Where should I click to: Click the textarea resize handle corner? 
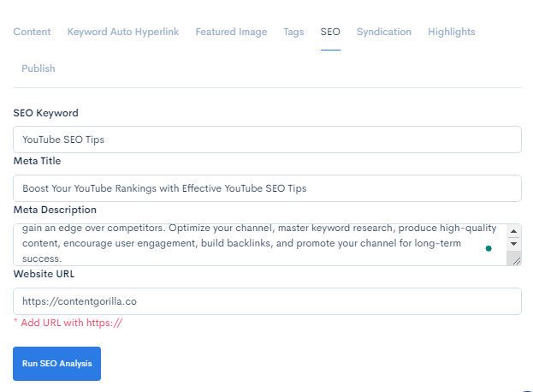coord(517,261)
